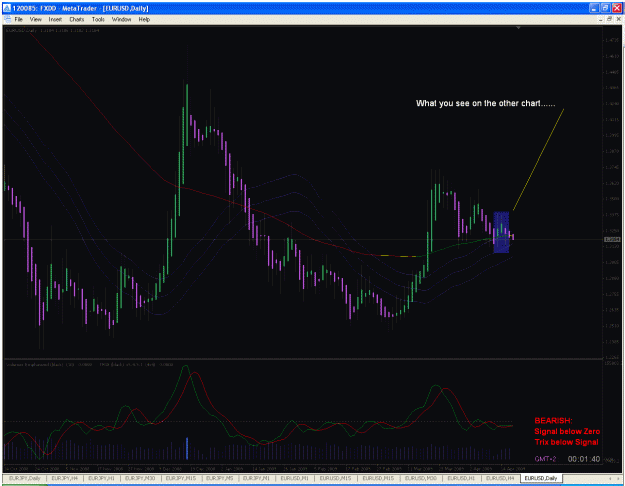Switch to the EURJPY,M1 chart tab

[256, 478]
